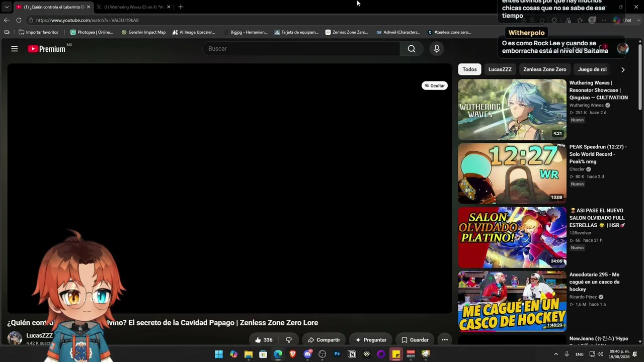The image size is (644, 362).
Task: Open the Importar favoritos bookmark
Action: [38, 32]
